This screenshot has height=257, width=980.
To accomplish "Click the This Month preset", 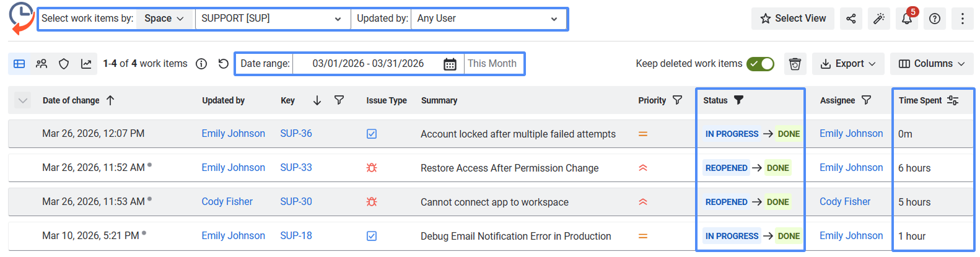I will pyautogui.click(x=492, y=64).
